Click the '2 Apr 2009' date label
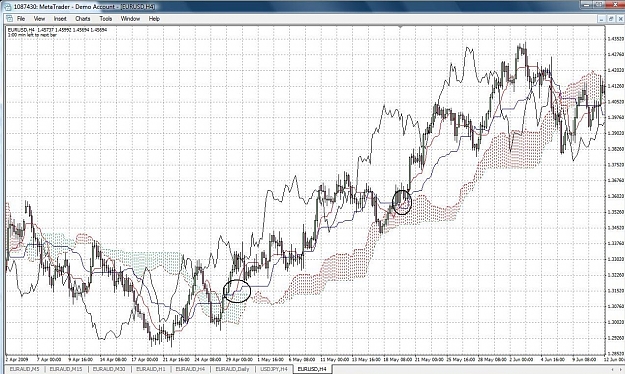This screenshot has width=625, height=374. click(18, 359)
